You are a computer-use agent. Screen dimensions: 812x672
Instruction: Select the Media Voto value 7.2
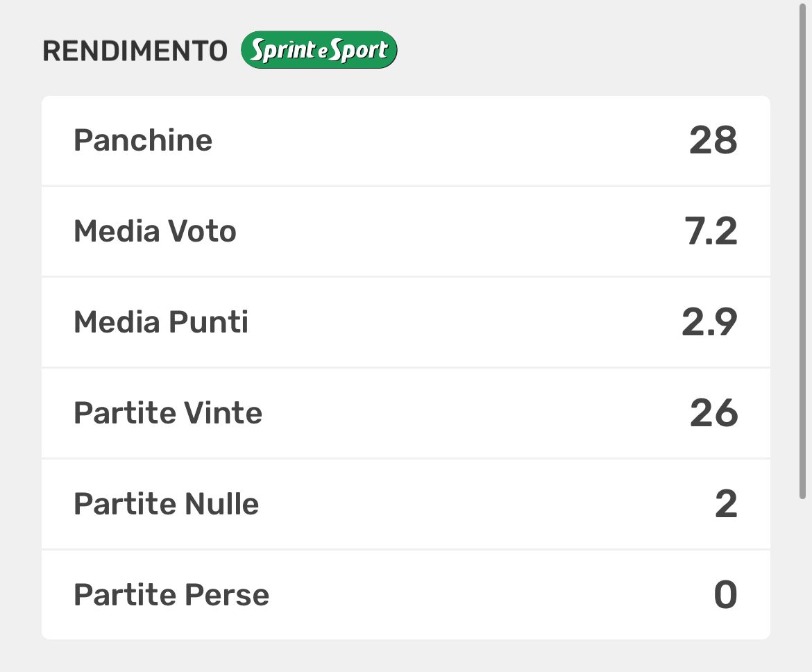click(711, 231)
